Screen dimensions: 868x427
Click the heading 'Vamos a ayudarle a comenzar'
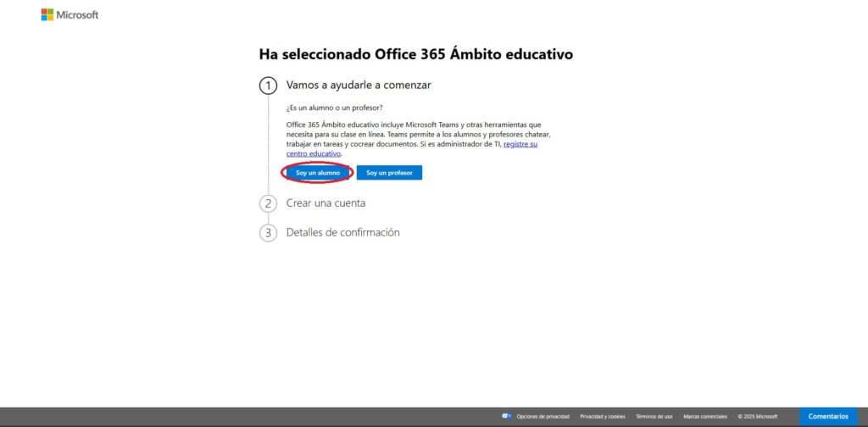coord(359,86)
